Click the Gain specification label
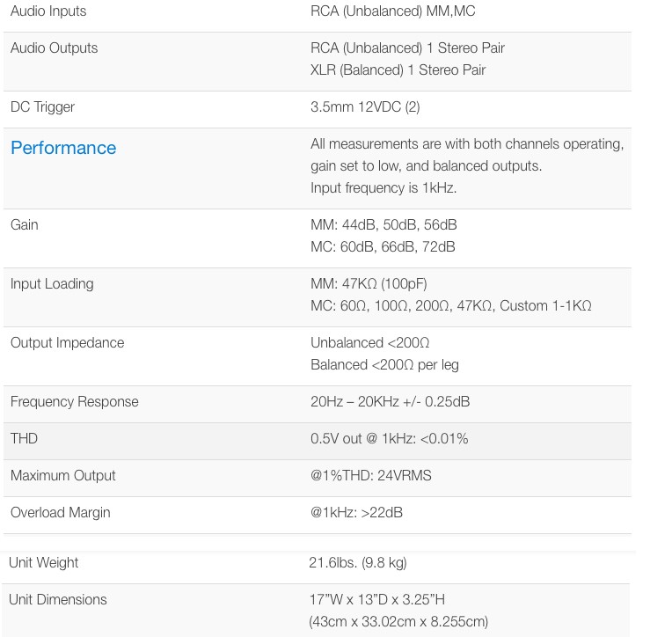 25,225
